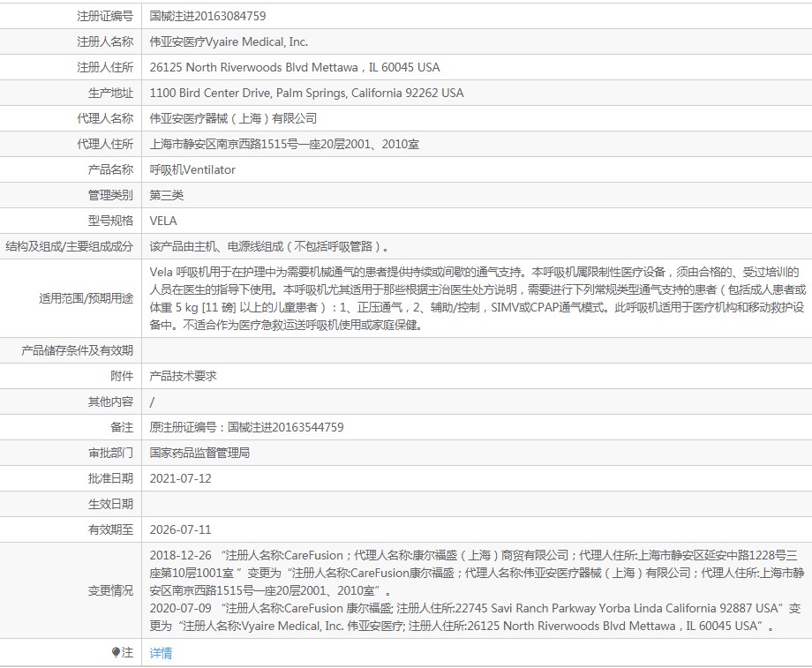Click the 备注 label
This screenshot has width=812, height=668.
pos(122,427)
